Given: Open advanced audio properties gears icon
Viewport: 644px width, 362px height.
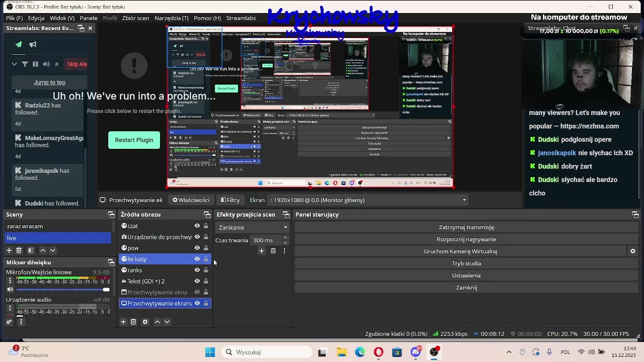Looking at the screenshot, I should point(9,322).
